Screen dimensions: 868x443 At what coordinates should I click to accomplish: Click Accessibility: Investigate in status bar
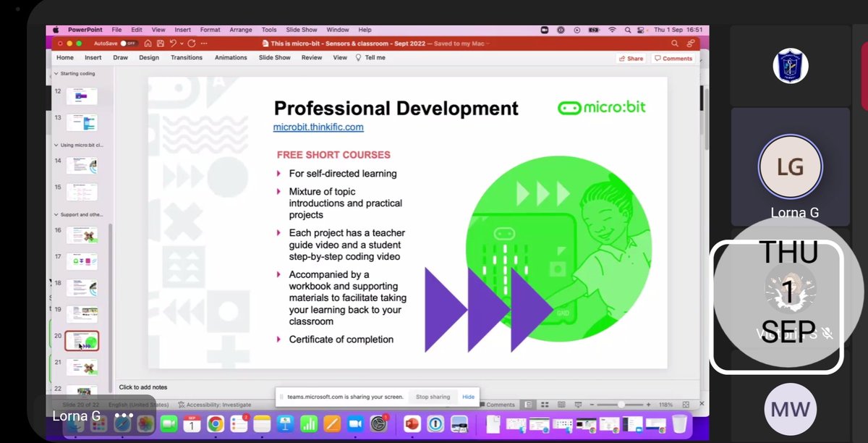pos(215,405)
